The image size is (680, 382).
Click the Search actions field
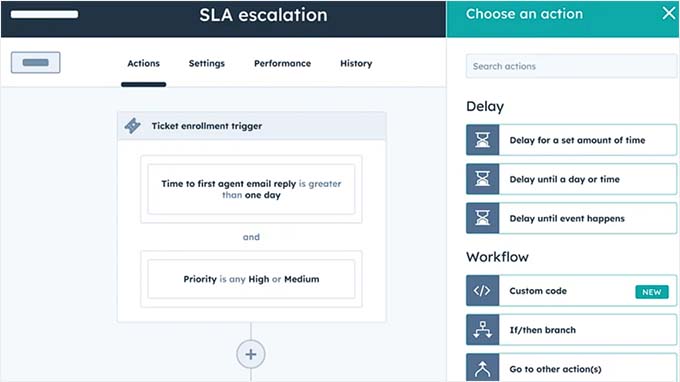[572, 66]
